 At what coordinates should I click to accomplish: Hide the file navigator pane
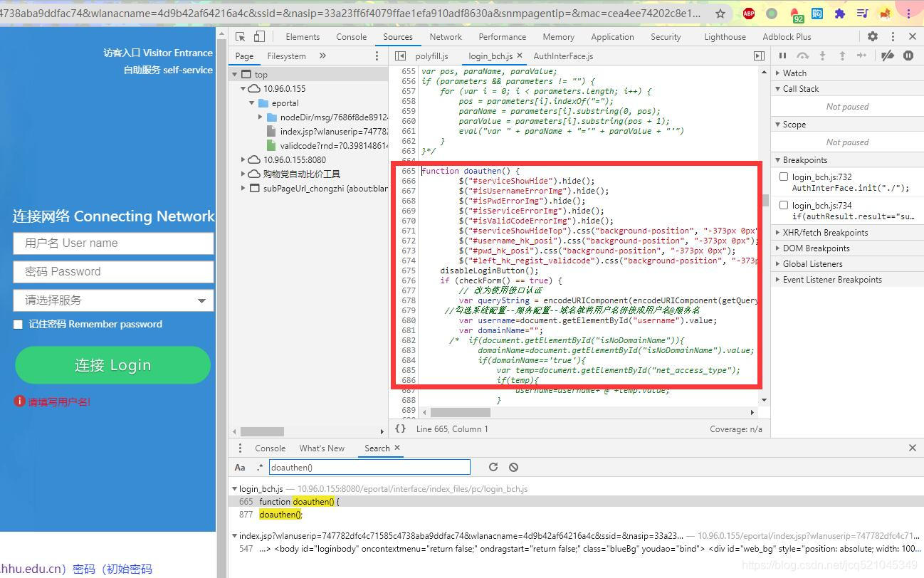click(400, 56)
